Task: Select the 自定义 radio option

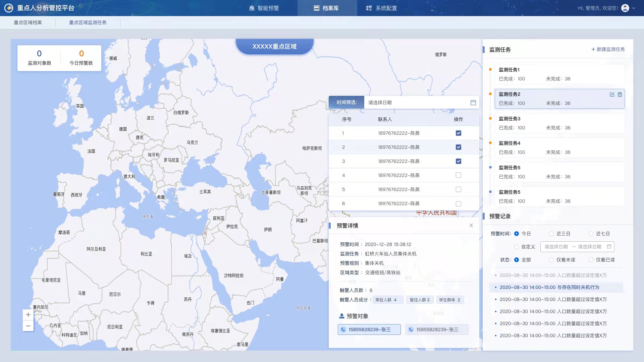Action: point(517,247)
